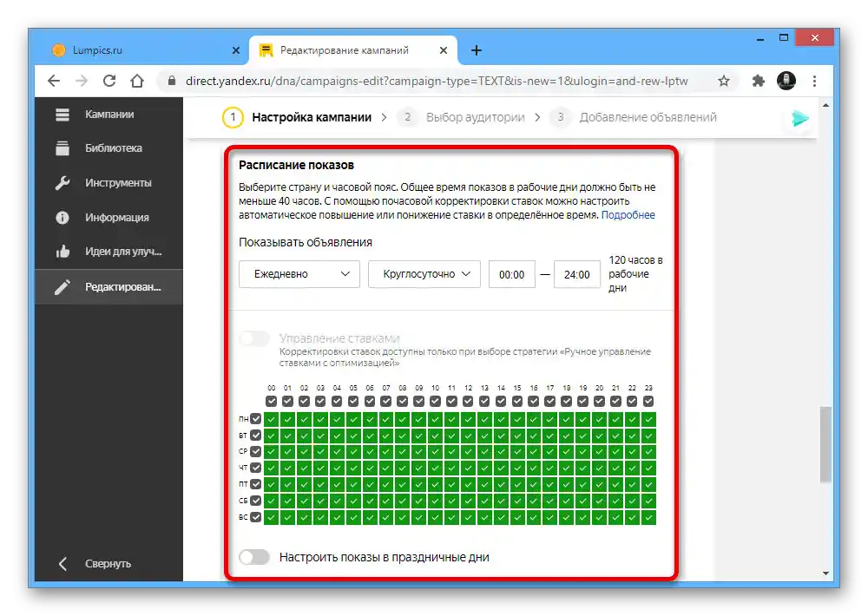Uncheck the ВС row checkbox
Screen dimensions: 868x616
point(256,517)
